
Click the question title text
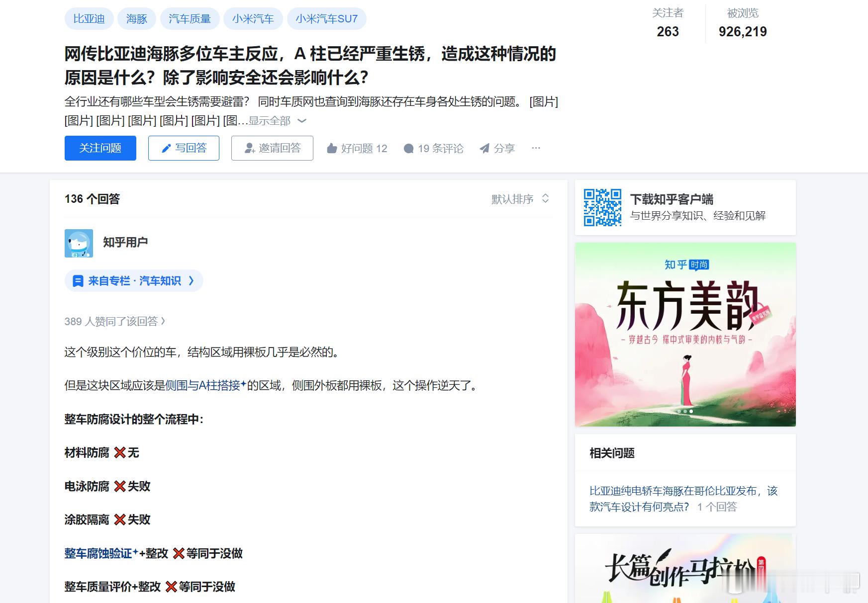310,66
